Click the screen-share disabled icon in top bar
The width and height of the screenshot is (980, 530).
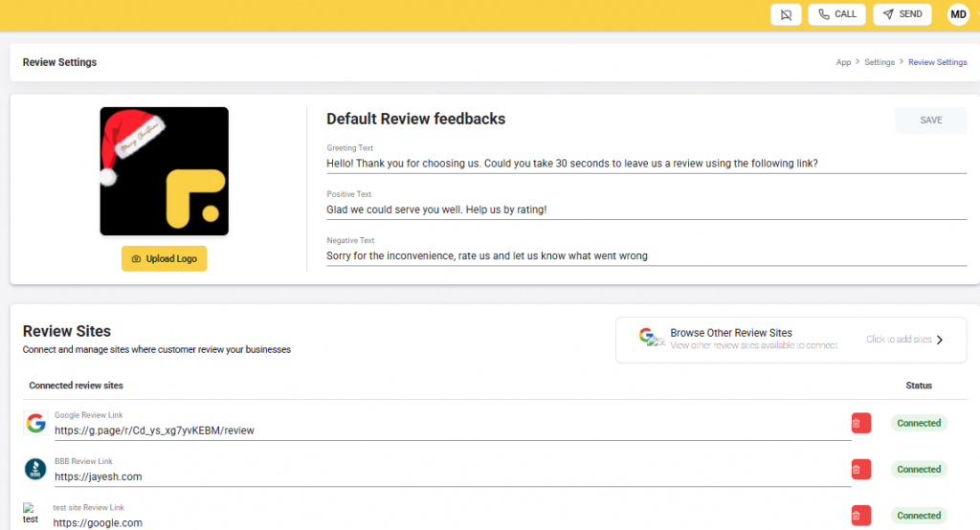pos(786,14)
